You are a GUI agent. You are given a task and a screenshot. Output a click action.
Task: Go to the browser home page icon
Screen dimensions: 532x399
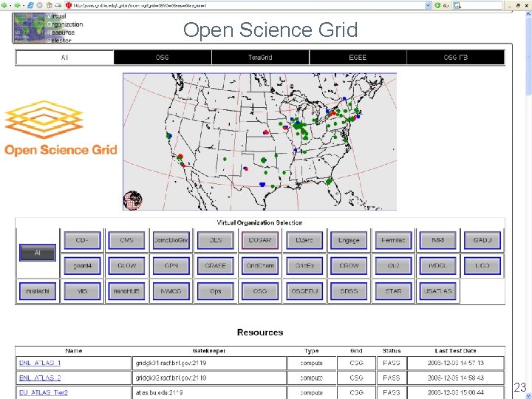pyautogui.click(x=50, y=5)
